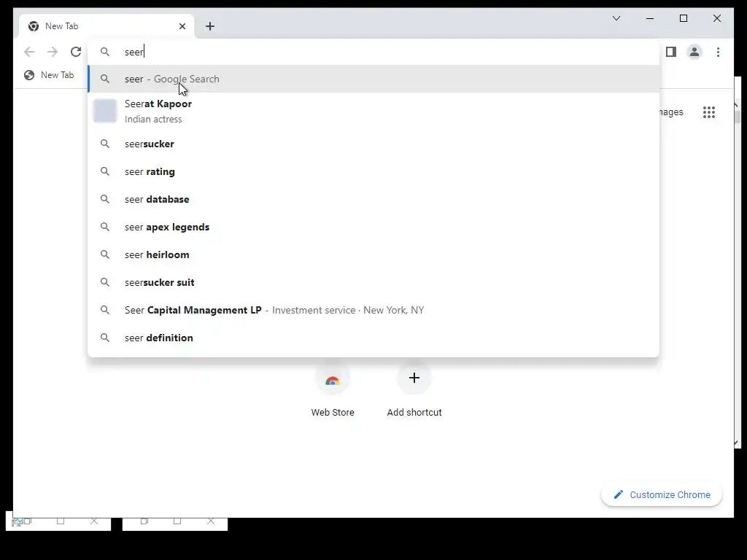Select the Seerat Kapoor suggestion
747x560 pixels.
(x=373, y=111)
